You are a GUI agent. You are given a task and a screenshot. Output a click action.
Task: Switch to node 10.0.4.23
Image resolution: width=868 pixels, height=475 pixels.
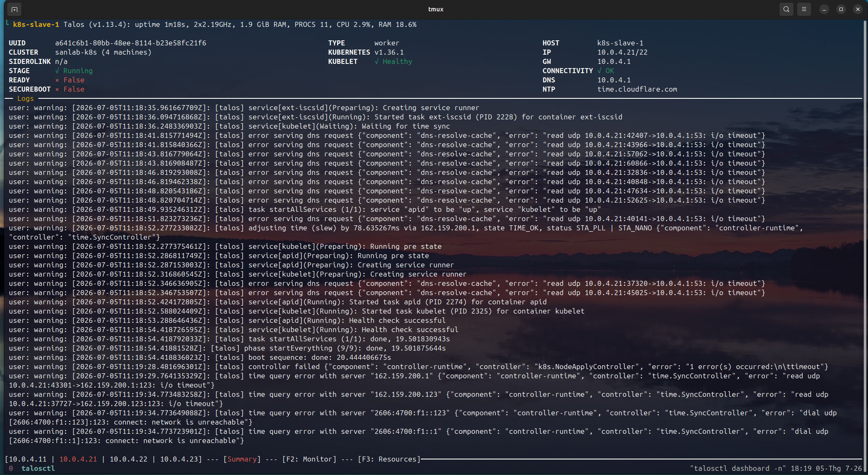pos(179,459)
